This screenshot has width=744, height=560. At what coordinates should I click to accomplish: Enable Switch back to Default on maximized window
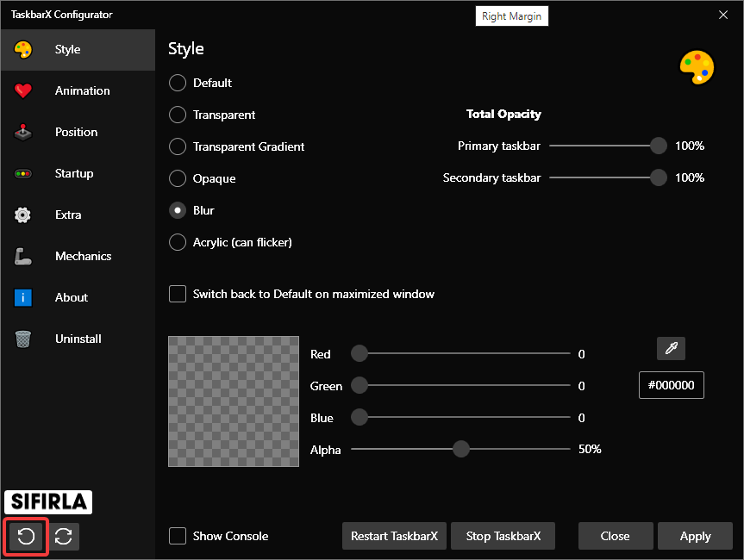(x=178, y=294)
